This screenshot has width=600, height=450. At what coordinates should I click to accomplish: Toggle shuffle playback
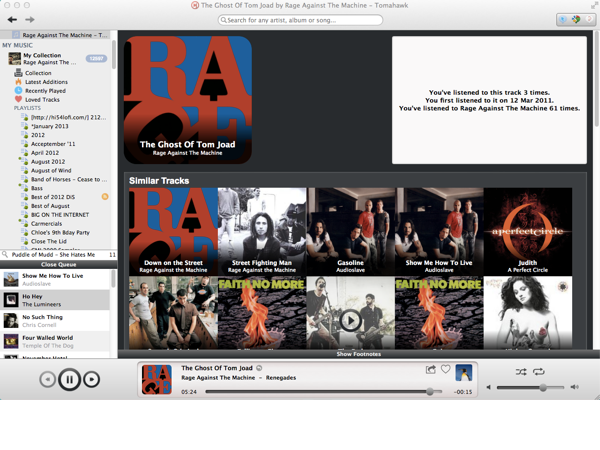pos(521,372)
